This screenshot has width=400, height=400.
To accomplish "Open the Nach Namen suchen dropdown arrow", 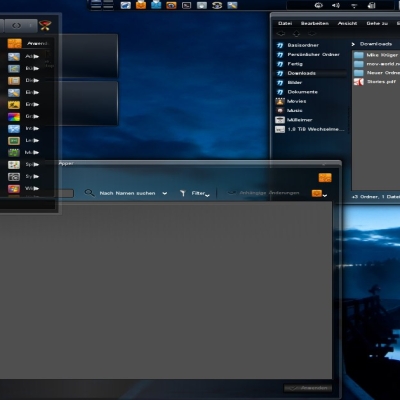I will pyautogui.click(x=165, y=193).
